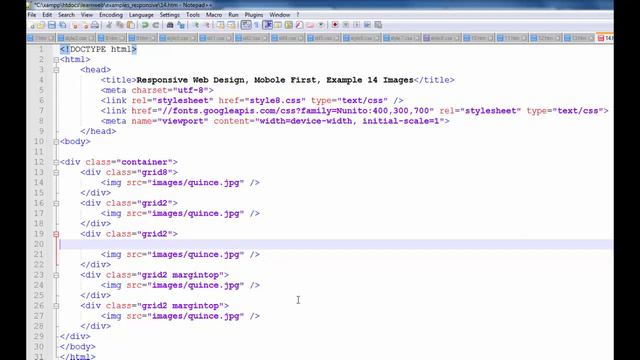Collapse the head fold marker on line 3

[x=56, y=70]
